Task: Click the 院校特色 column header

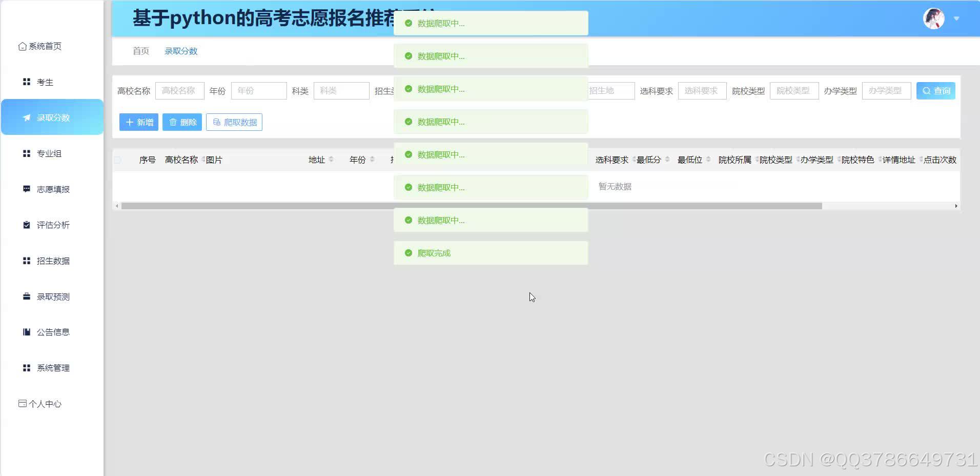Action: [858, 160]
